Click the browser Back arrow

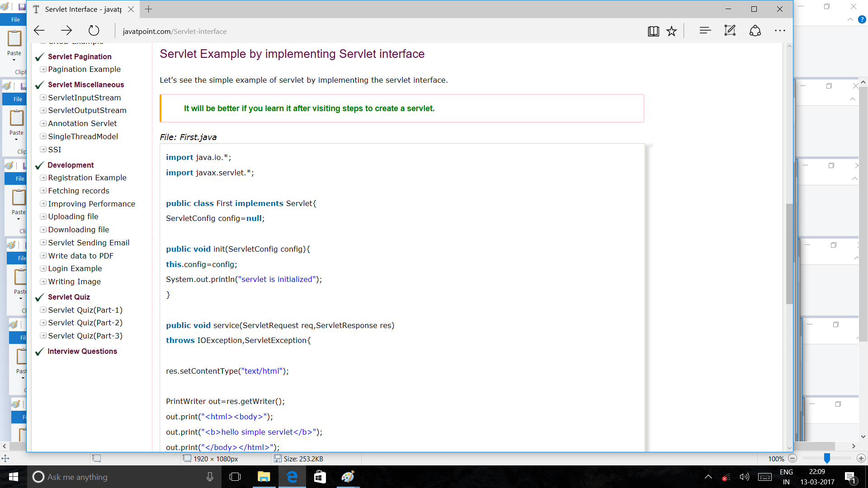39,31
